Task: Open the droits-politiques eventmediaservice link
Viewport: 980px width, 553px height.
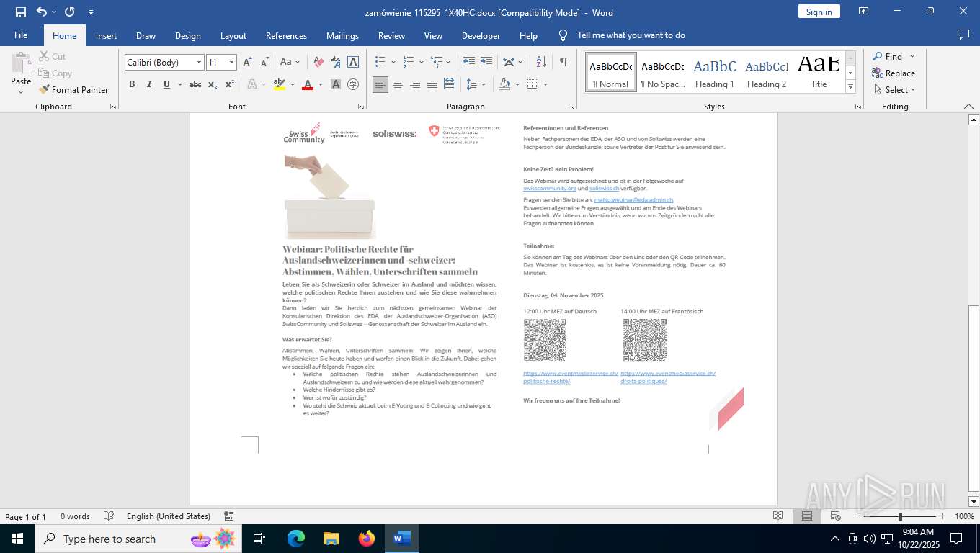Action: click(x=668, y=377)
